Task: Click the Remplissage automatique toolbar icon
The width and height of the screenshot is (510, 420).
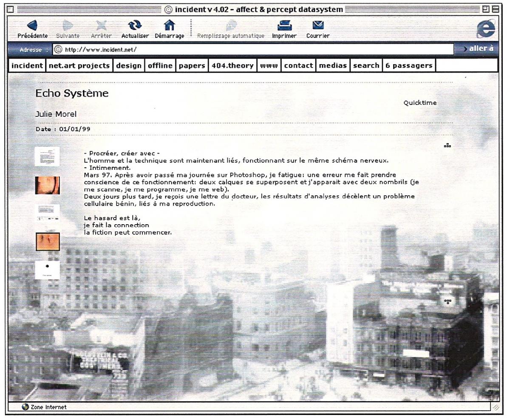Action: coord(230,27)
